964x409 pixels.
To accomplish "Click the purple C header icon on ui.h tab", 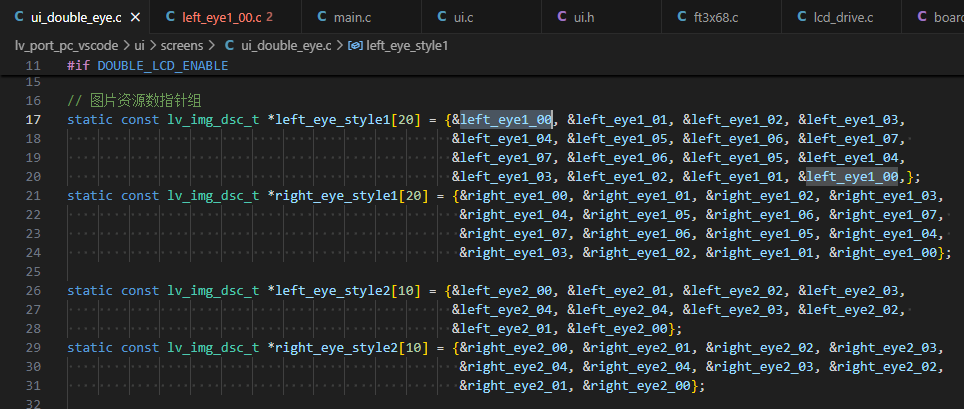I will [x=562, y=17].
